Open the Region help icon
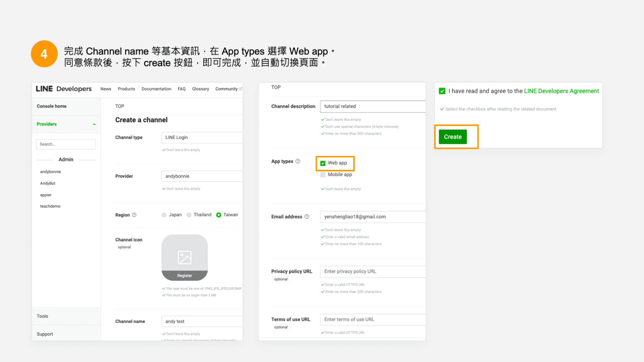Viewport: 644px width, 362px height. coord(134,215)
